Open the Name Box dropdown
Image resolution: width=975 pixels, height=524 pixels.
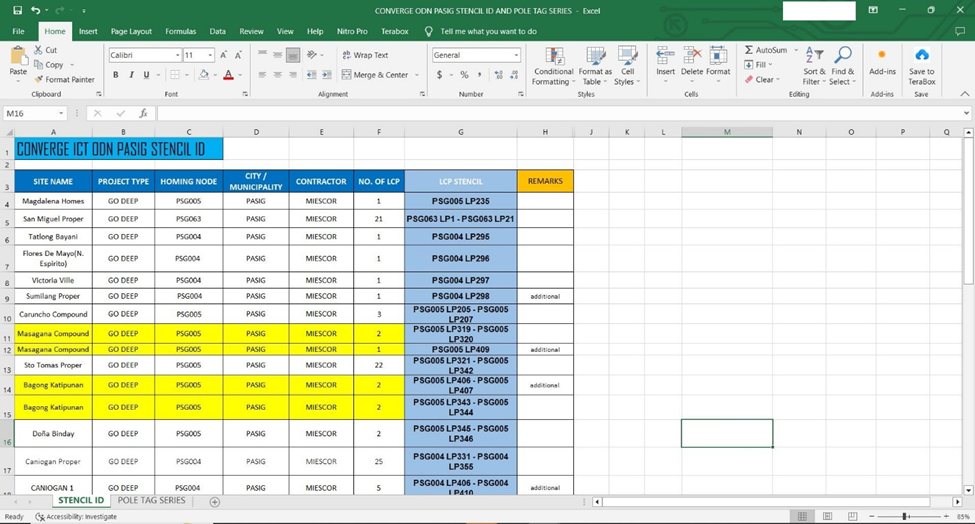click(x=61, y=113)
